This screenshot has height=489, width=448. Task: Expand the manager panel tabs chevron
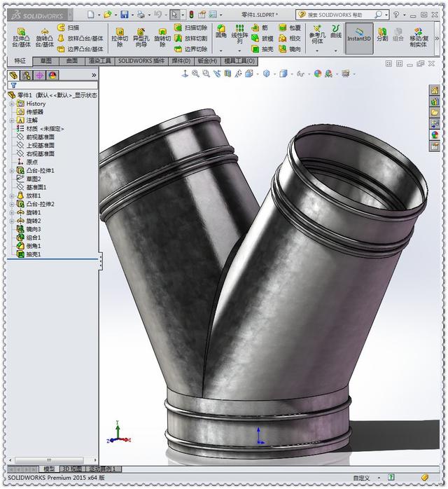(x=94, y=75)
